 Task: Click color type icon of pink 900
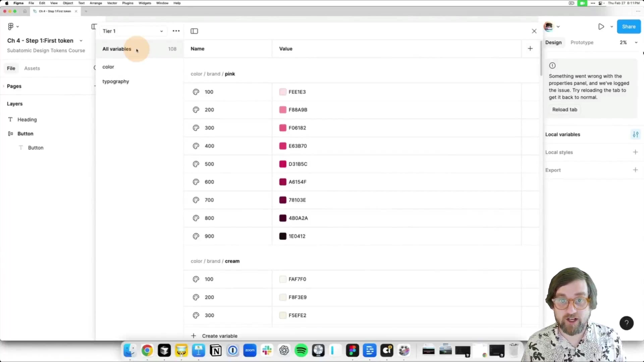196,236
